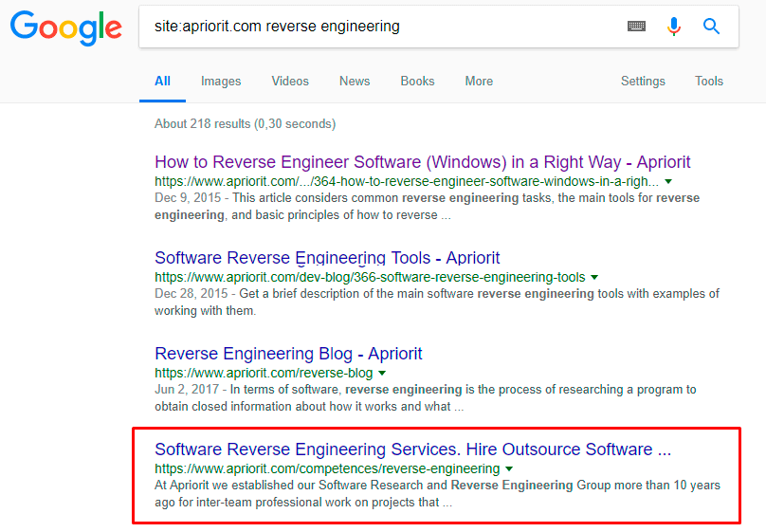Click 'About 218 results' stats text
The height and width of the screenshot is (532, 766).
coord(246,123)
